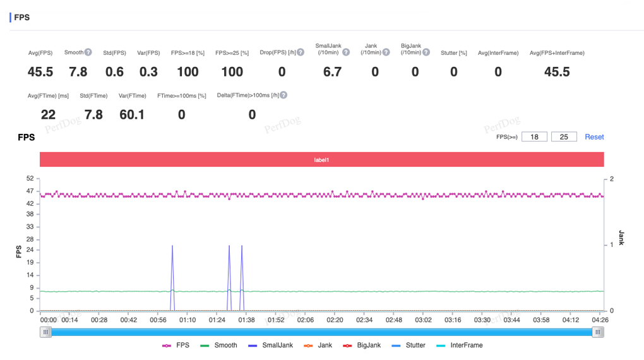Click the help icon next to Smooth
Image resolution: width=644 pixels, height=360 pixels.
coord(88,52)
